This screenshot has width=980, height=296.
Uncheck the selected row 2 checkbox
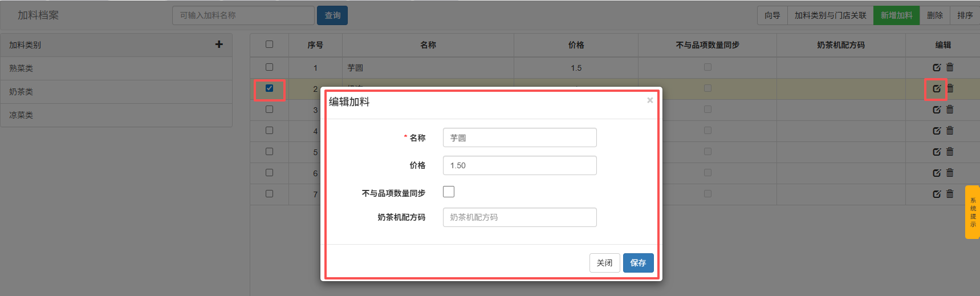pyautogui.click(x=269, y=88)
